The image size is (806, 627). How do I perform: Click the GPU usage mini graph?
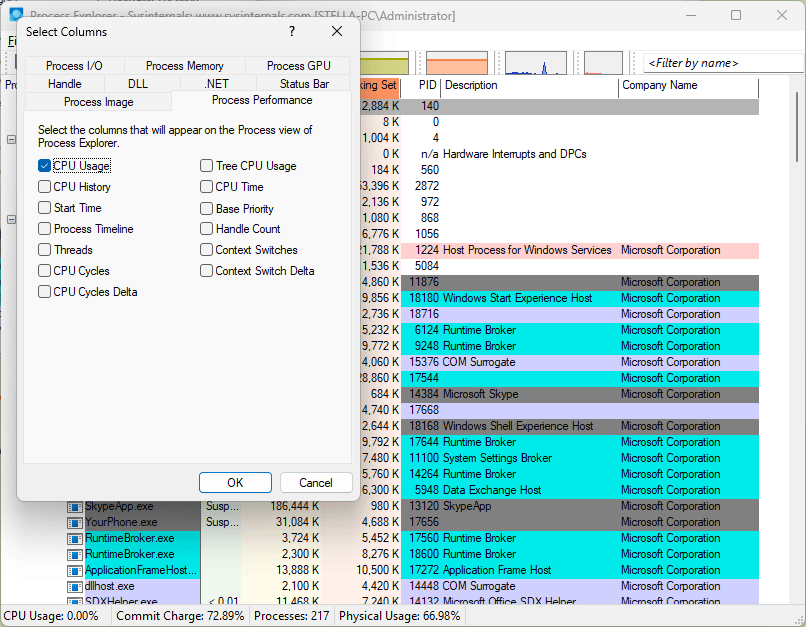pos(601,62)
